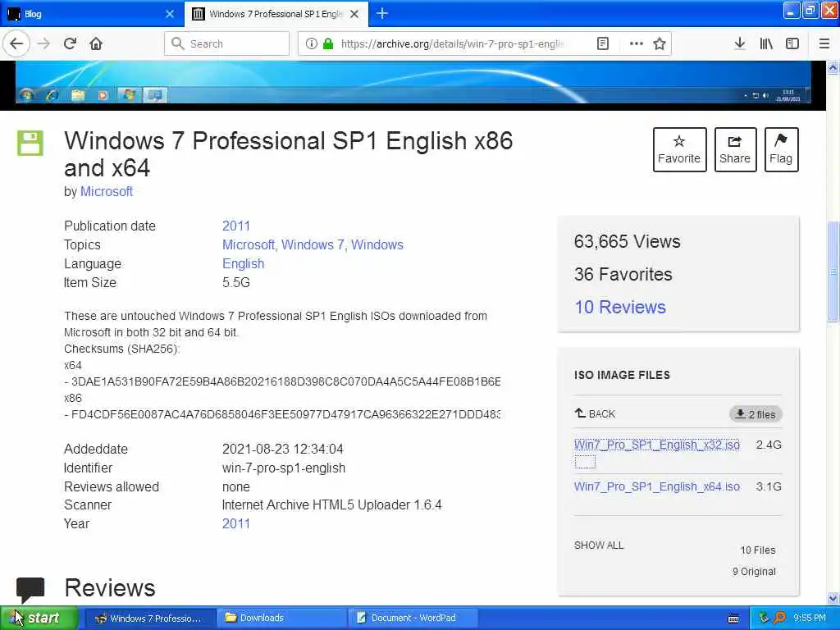Close the Windows 7 Professional tab
The height and width of the screenshot is (630, 840).
pos(354,14)
